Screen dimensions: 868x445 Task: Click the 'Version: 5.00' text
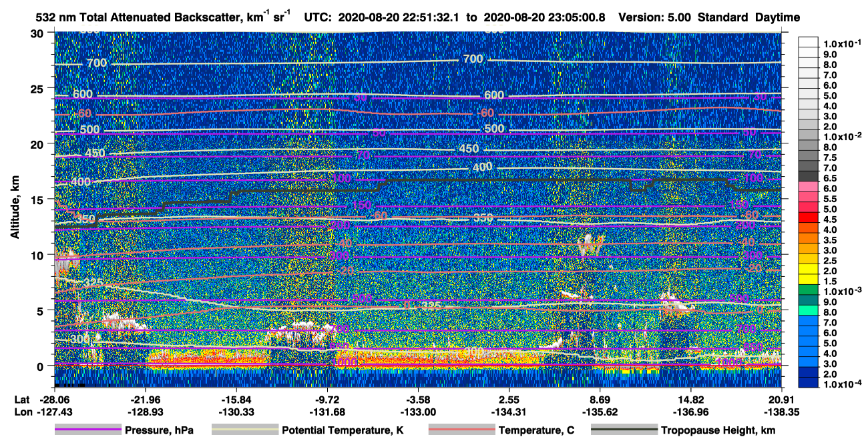pyautogui.click(x=655, y=17)
